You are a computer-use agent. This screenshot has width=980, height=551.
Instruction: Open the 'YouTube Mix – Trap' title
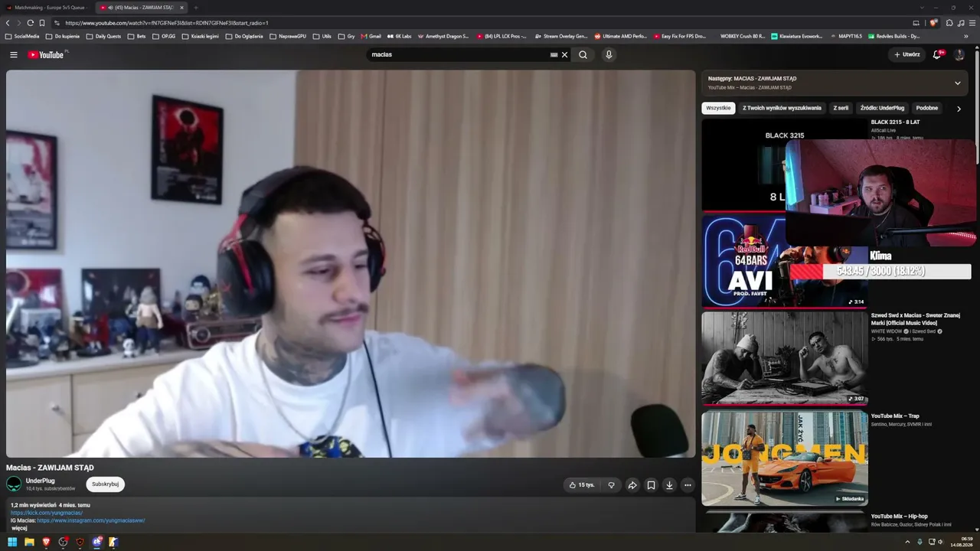(x=895, y=416)
